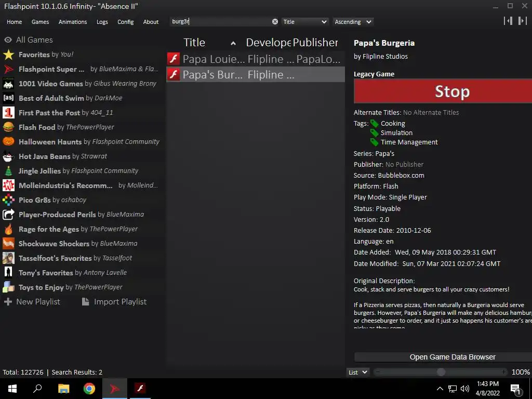The width and height of the screenshot is (532, 399).
Task: Click the Hot Java Beans cup icon
Action: [x=8, y=156]
